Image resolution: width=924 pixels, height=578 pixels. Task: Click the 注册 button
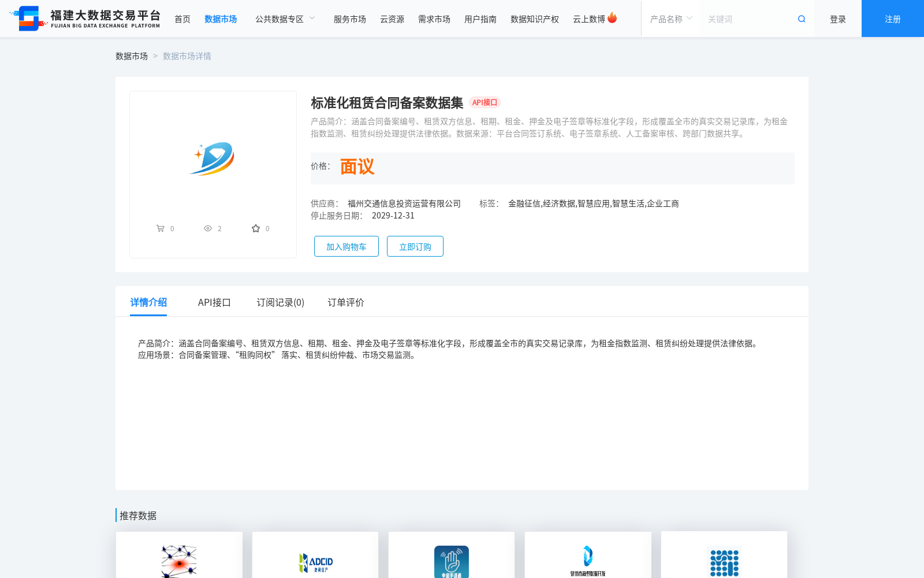pyautogui.click(x=893, y=18)
